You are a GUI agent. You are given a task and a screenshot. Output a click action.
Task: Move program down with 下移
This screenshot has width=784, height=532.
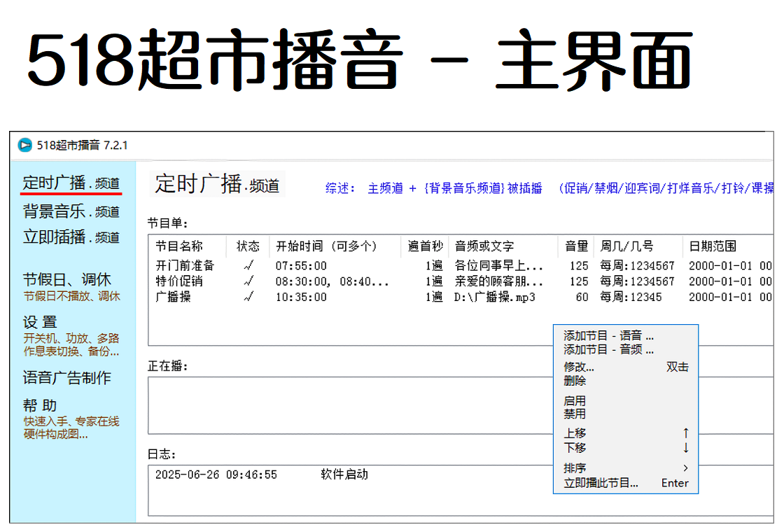click(x=575, y=447)
